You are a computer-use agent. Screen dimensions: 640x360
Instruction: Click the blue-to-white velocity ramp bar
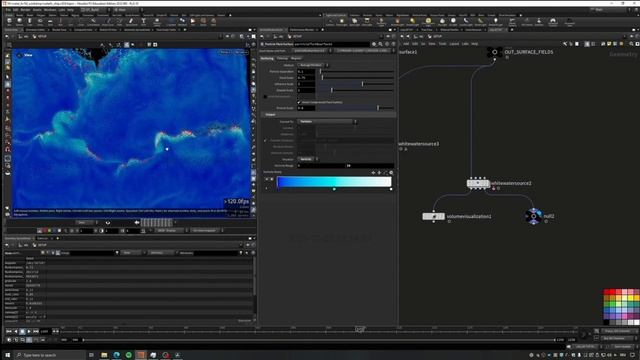334,182
